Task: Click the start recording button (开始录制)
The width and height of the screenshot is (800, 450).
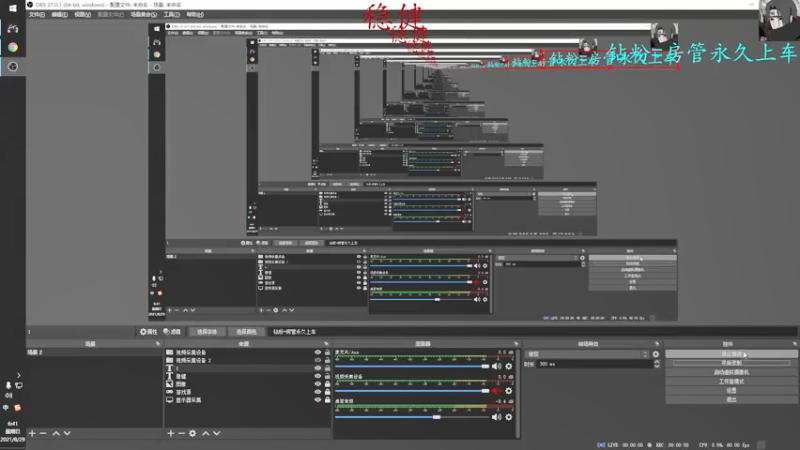Action: coord(732,363)
